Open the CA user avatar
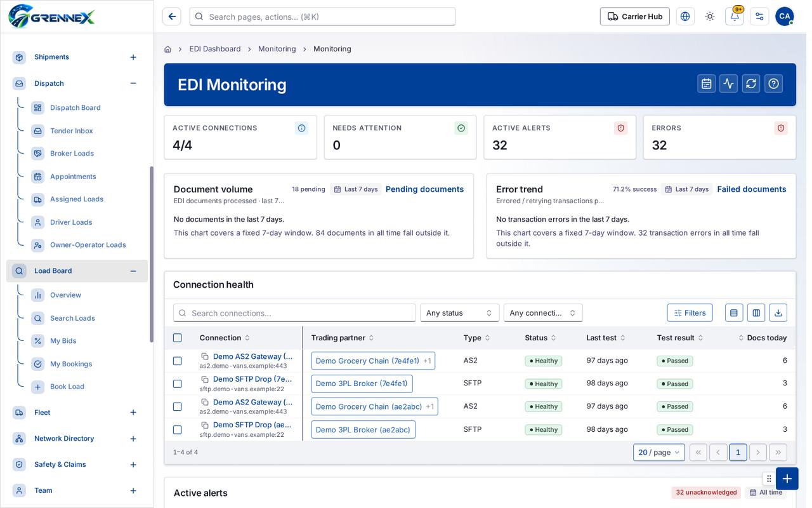 (784, 17)
